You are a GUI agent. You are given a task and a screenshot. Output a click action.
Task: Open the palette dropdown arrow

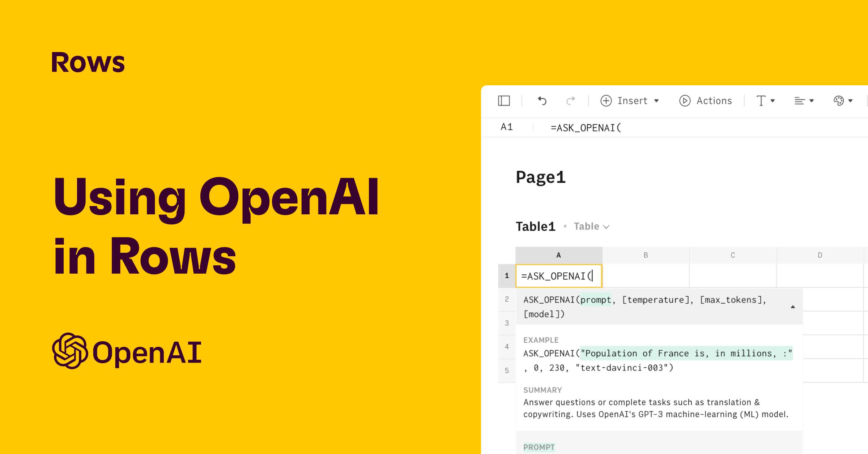click(850, 101)
